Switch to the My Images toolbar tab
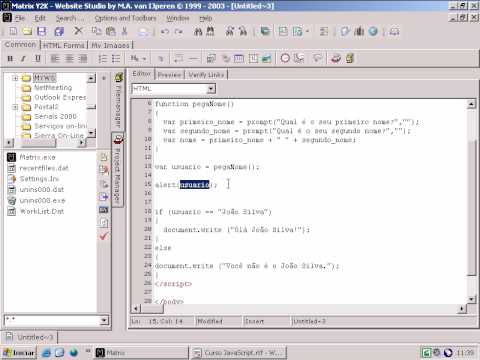 pos(110,45)
